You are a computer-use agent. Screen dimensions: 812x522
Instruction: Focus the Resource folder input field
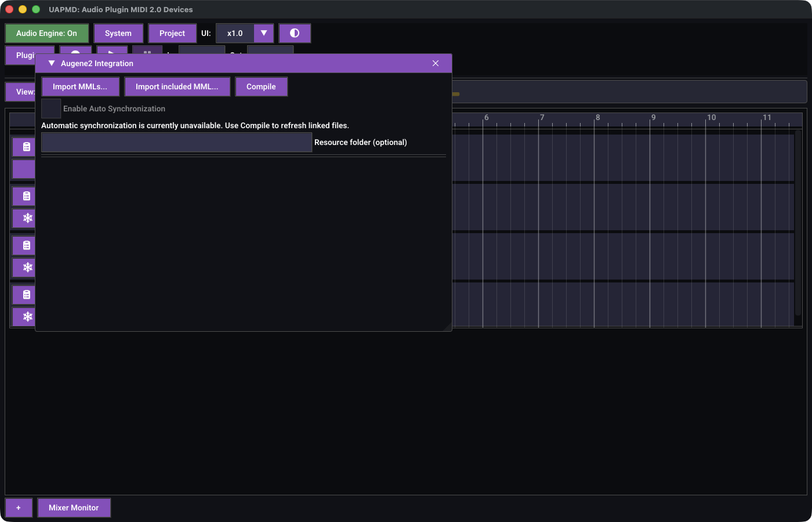point(177,142)
